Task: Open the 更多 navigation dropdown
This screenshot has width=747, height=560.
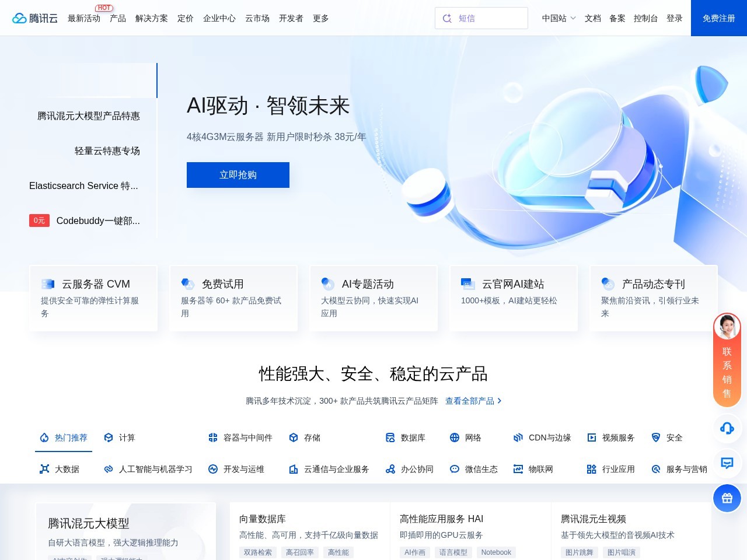Action: (x=320, y=18)
